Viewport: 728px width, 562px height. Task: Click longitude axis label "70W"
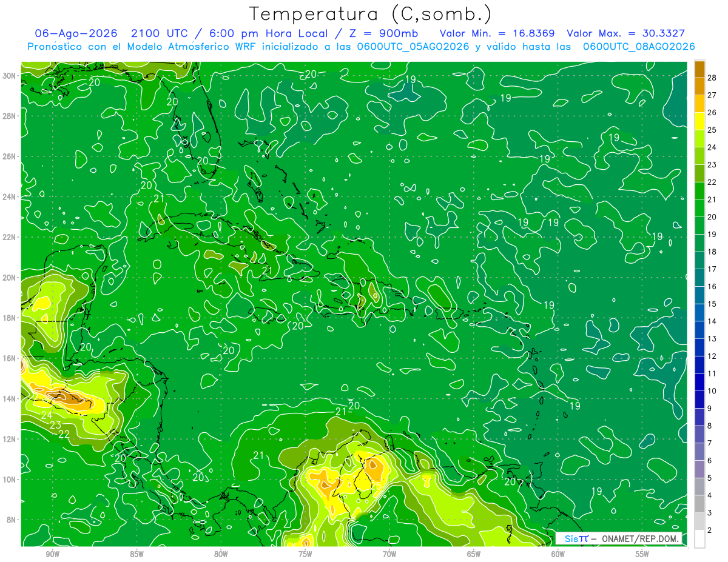tap(389, 554)
